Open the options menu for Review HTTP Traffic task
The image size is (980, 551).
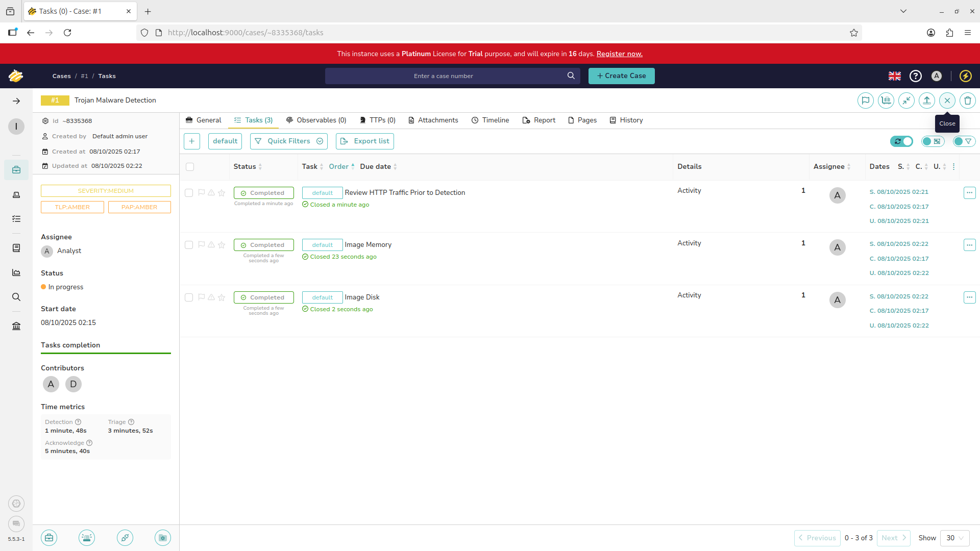[x=969, y=193]
